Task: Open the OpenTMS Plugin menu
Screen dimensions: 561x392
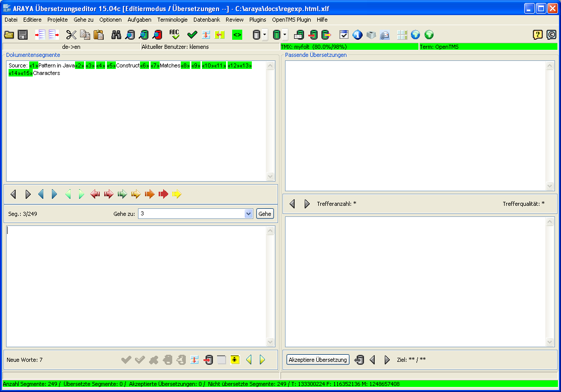Action: click(291, 20)
